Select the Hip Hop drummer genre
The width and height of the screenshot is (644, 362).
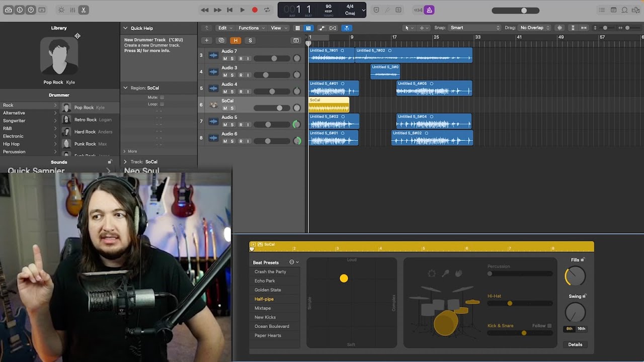[x=30, y=144]
